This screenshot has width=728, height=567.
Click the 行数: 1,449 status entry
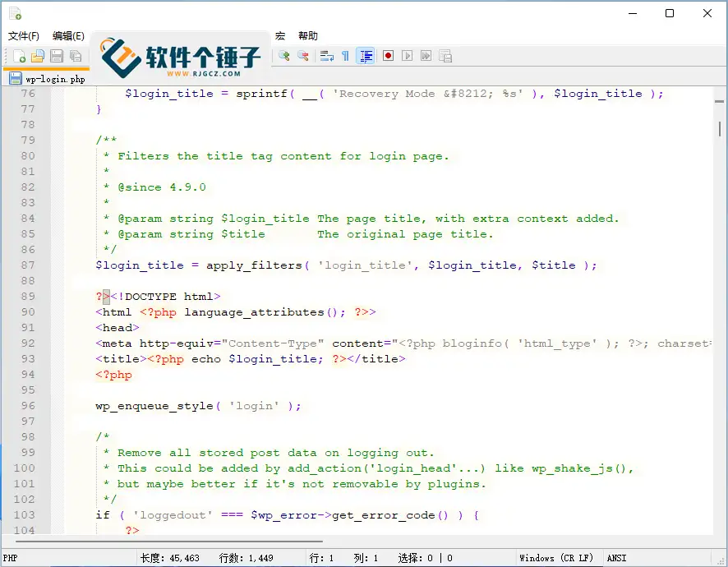(246, 558)
